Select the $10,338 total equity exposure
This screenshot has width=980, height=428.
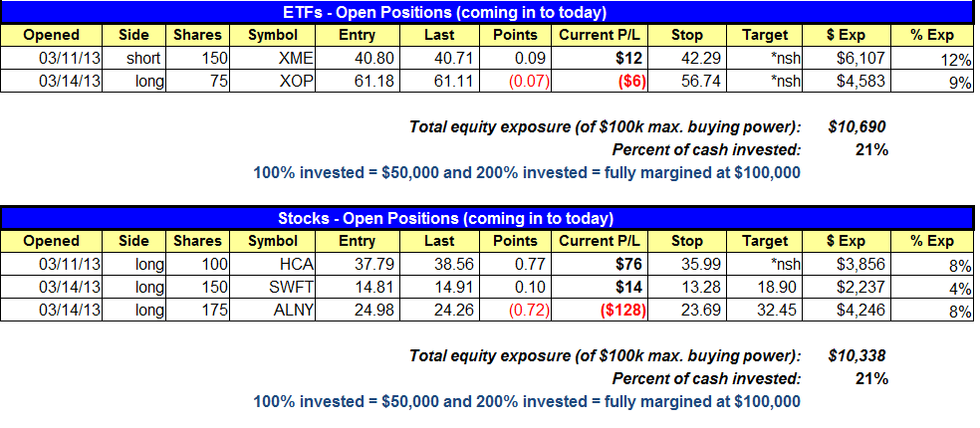point(856,356)
